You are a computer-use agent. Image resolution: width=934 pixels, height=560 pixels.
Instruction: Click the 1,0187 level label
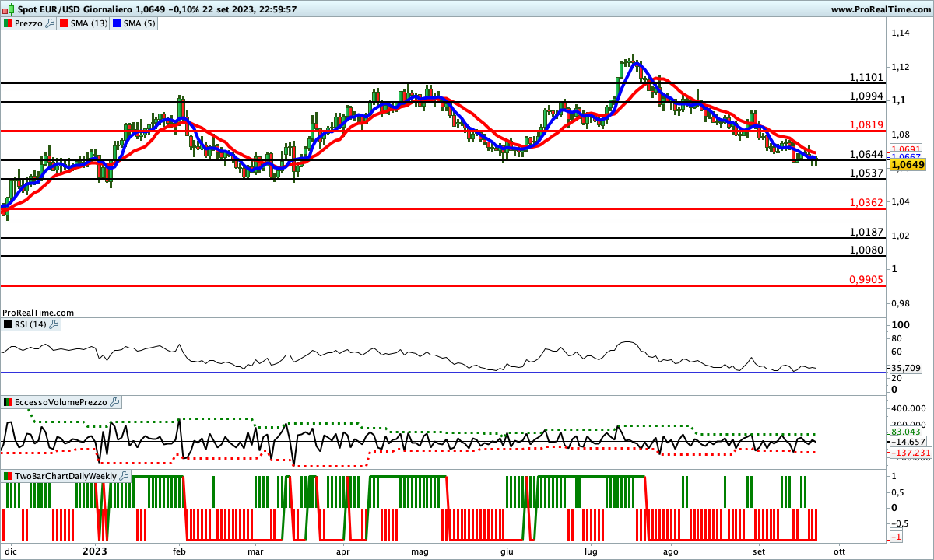coord(866,232)
